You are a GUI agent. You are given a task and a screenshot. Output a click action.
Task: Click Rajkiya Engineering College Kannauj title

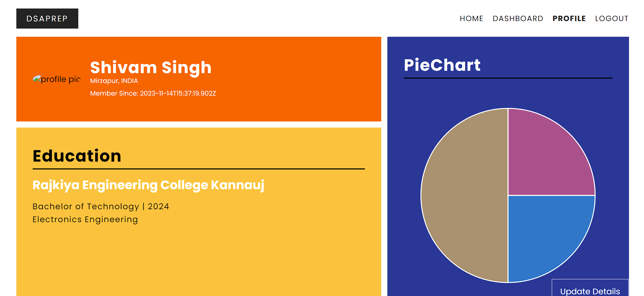[x=148, y=185]
